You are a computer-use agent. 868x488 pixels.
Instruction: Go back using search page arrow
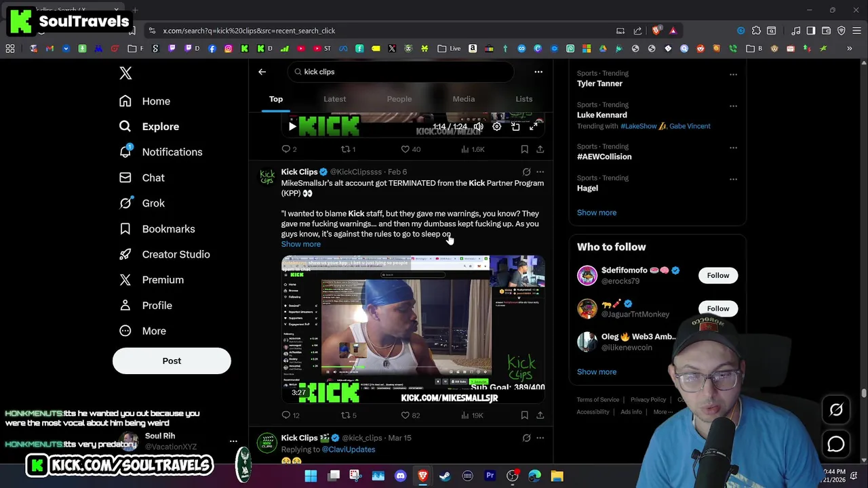pyautogui.click(x=262, y=72)
